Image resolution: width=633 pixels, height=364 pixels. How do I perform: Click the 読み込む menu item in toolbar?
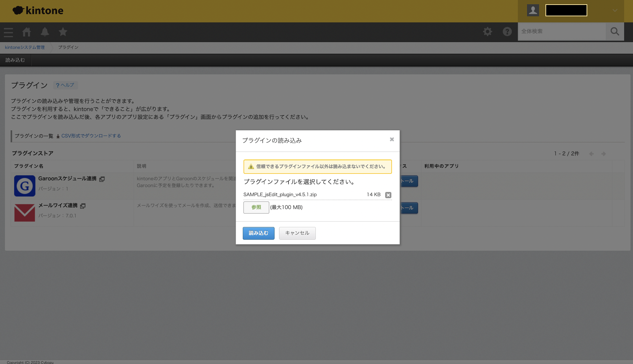[x=15, y=60]
